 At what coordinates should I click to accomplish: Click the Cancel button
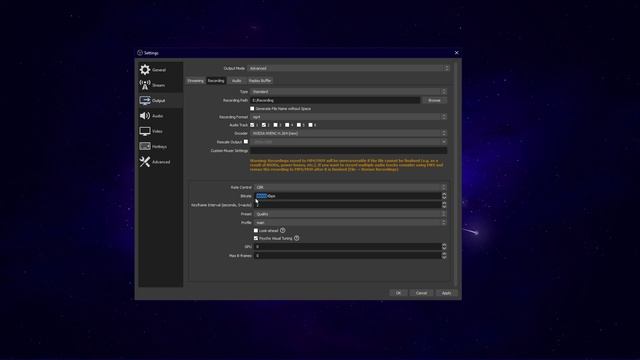[x=421, y=293]
